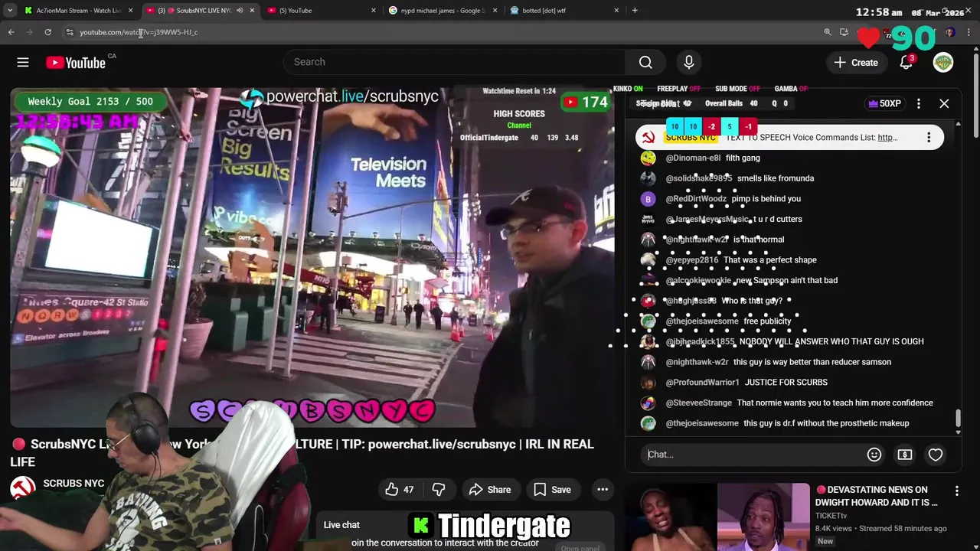The width and height of the screenshot is (980, 551).
Task: Open emoji picker in chat
Action: (x=874, y=455)
